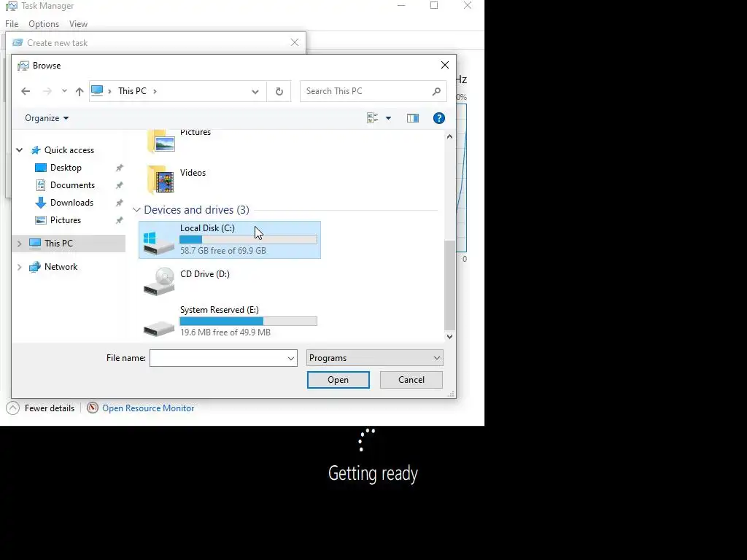This screenshot has height=560, width=747.
Task: Select Network in navigation pane
Action: (x=61, y=267)
